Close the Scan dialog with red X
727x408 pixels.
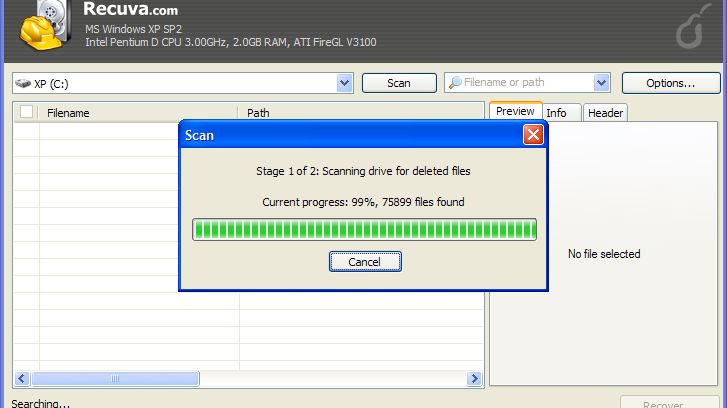pos(533,135)
